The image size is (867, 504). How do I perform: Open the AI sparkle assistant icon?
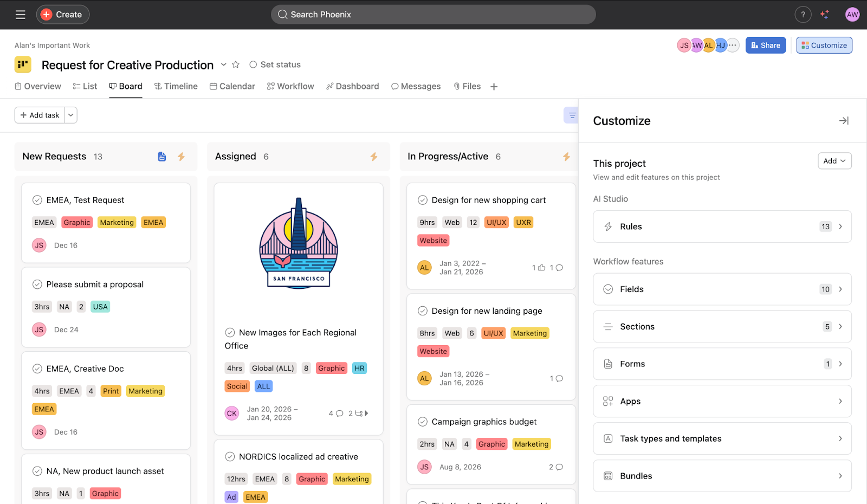pyautogui.click(x=824, y=15)
